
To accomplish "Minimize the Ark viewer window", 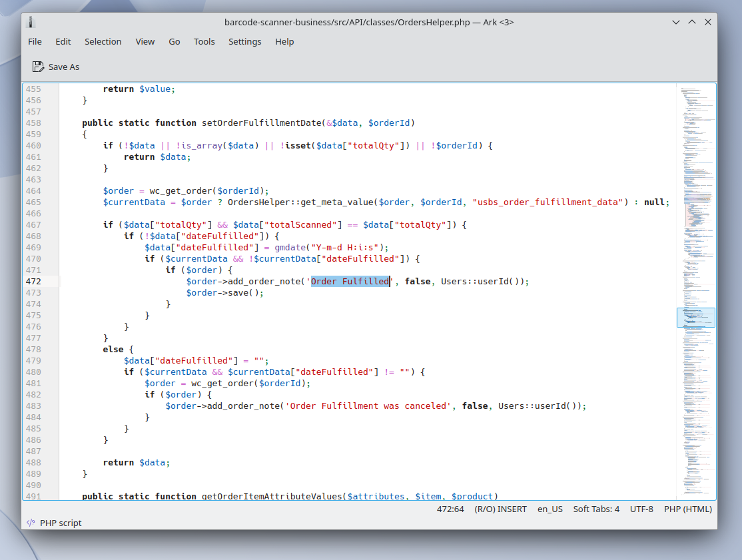I will click(676, 22).
